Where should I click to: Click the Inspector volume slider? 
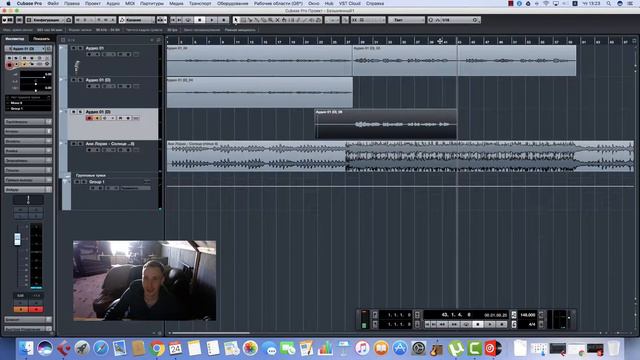(x=36, y=76)
